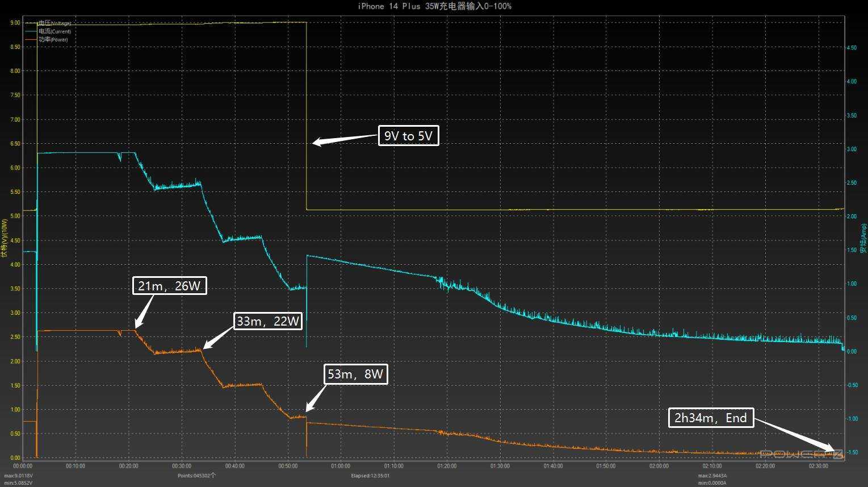This screenshot has width=868, height=487.
Task: Click the -1.00 value on right amp axis
Action: pos(852,419)
